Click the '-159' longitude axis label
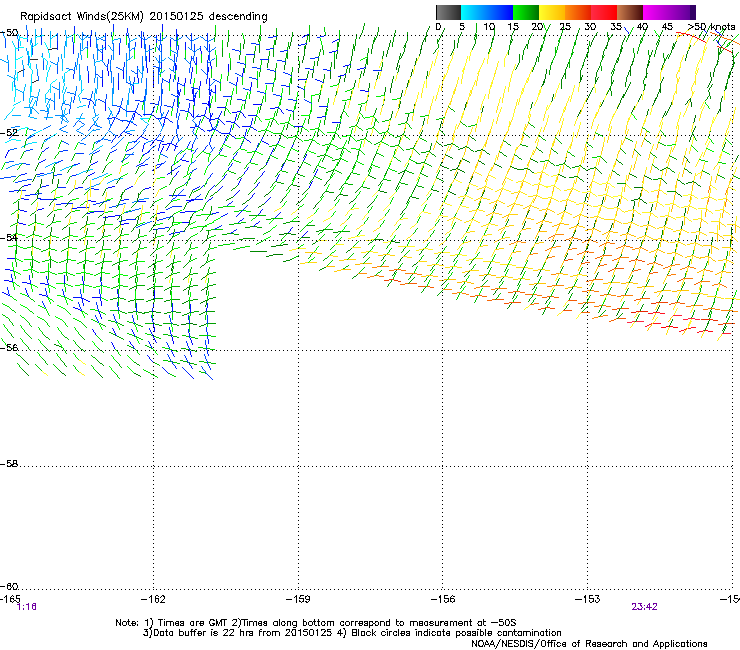Image resolution: width=740 pixels, height=650 pixels. 298,599
